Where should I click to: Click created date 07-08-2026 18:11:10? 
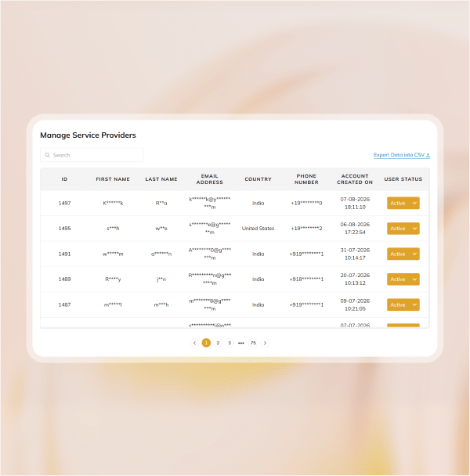[x=355, y=203]
